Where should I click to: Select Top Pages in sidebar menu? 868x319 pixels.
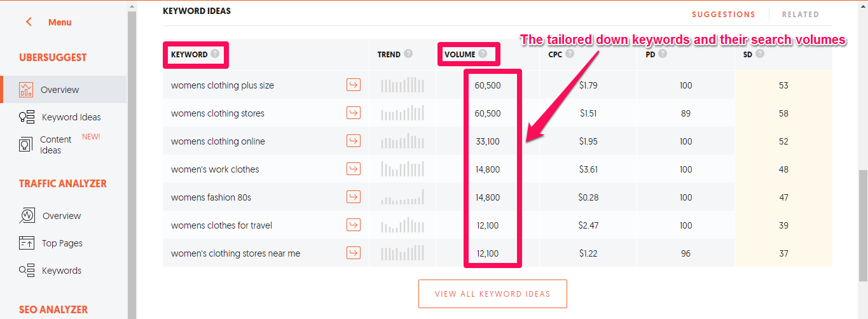click(x=62, y=243)
